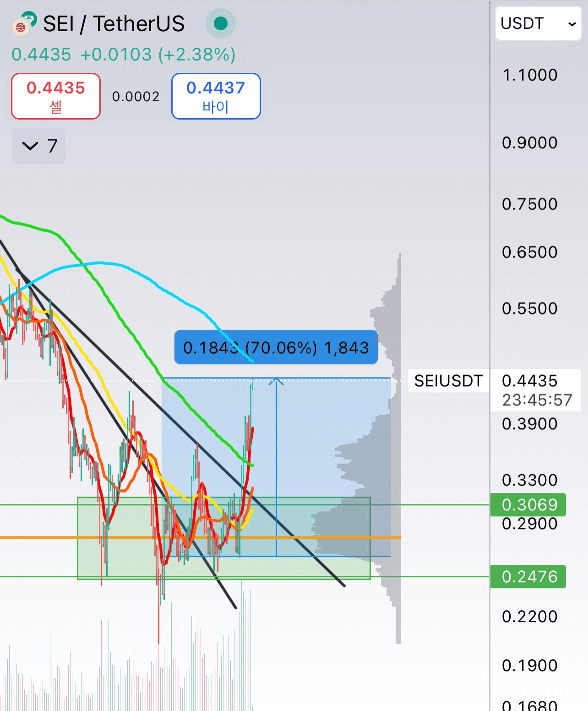The width and height of the screenshot is (588, 711).
Task: Click the 0.7500 price scale label
Action: 530,204
